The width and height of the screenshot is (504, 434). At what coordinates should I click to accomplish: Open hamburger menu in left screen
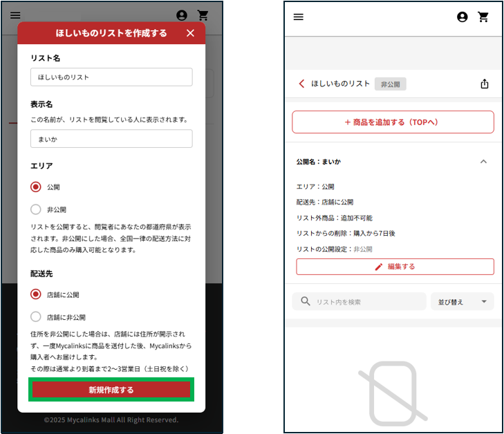[15, 15]
